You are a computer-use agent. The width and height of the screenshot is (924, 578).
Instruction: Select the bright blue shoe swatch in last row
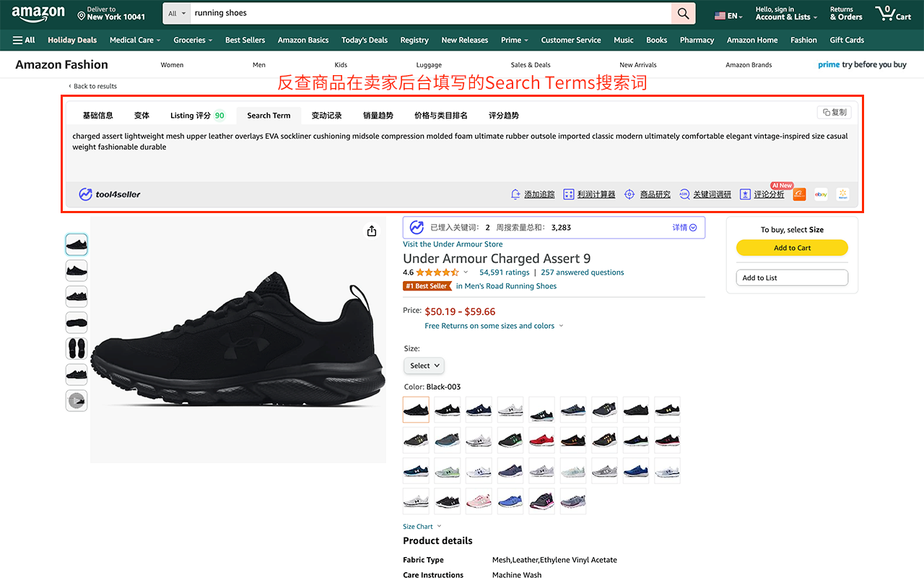click(x=510, y=500)
